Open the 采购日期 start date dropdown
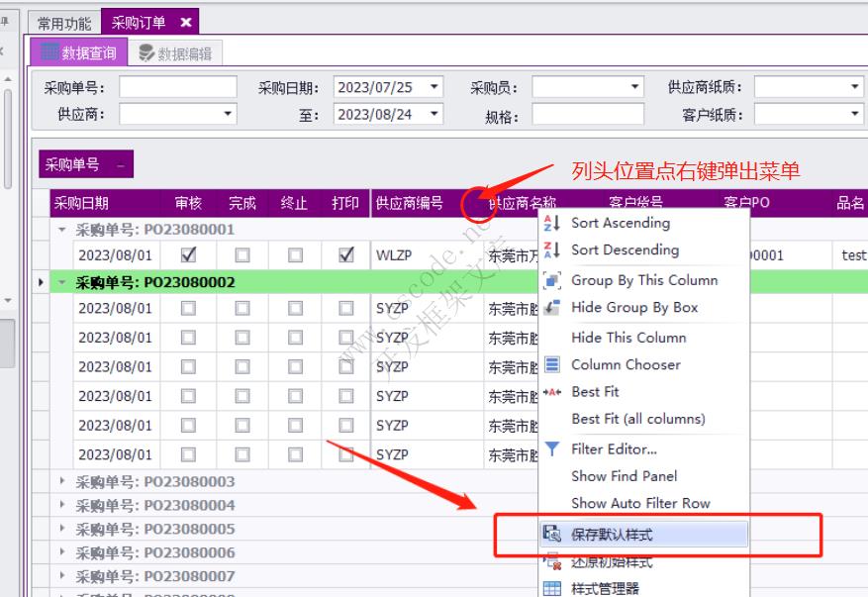Screen dimensions: 868x597 [x=434, y=87]
